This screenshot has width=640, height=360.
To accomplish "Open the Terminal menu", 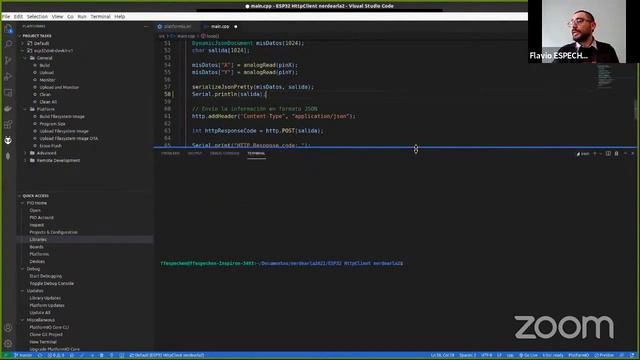I will coord(100,17).
